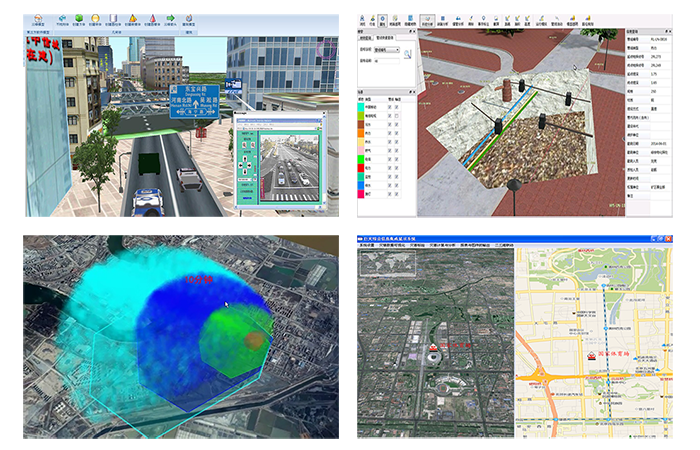Select the red pyramid creation tool
Screen dimensions: 700x450
[151, 17]
